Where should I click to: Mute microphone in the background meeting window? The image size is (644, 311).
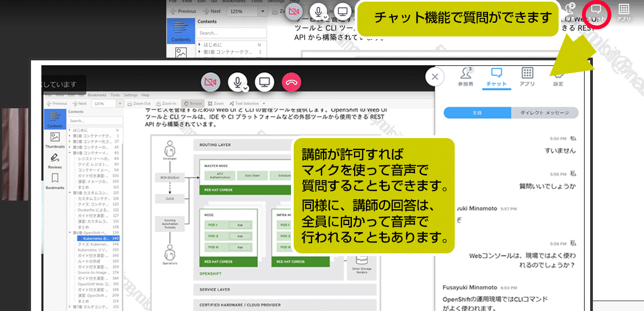click(318, 11)
